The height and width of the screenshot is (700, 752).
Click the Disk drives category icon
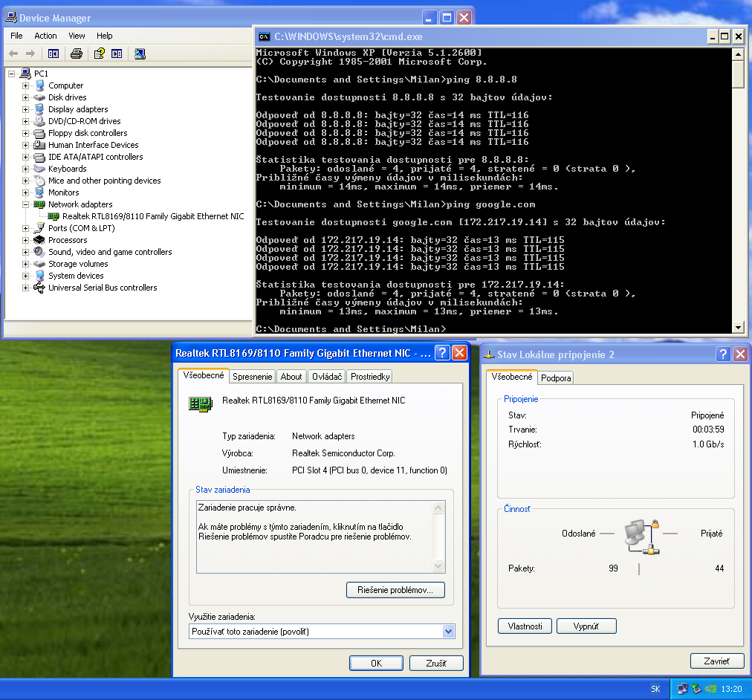(x=39, y=97)
